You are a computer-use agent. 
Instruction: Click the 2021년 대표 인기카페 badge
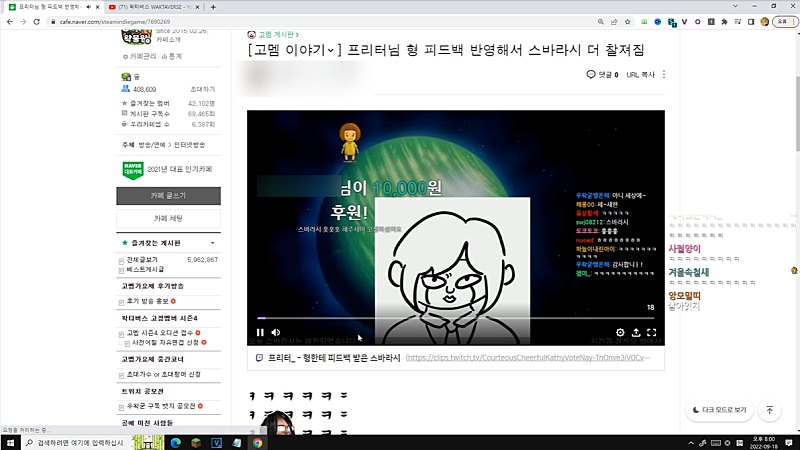tap(167, 169)
